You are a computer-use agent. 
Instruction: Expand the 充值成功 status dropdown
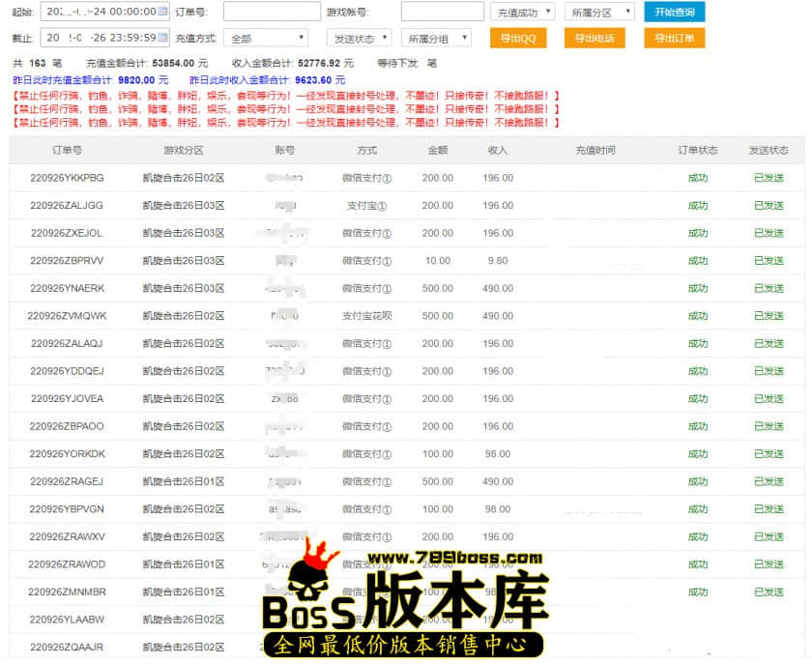[522, 12]
